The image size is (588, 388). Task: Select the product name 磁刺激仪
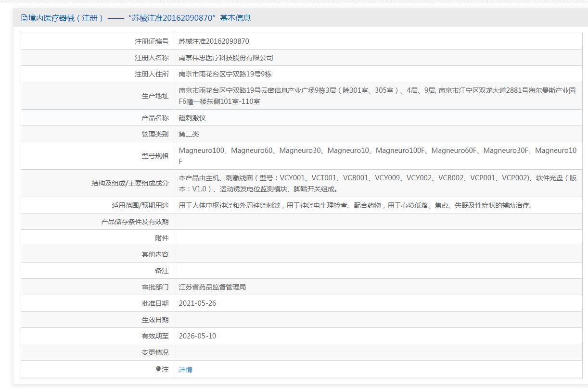coord(192,118)
